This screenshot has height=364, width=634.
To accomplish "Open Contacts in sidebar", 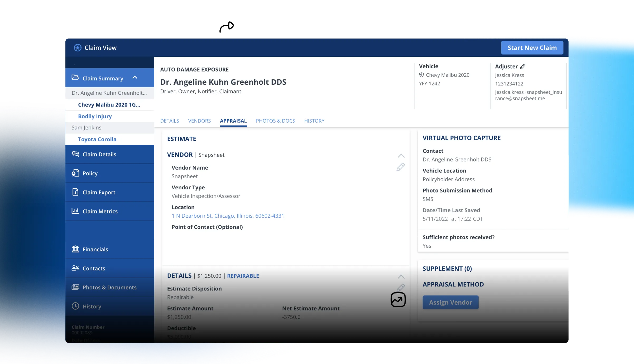I will pos(94,268).
